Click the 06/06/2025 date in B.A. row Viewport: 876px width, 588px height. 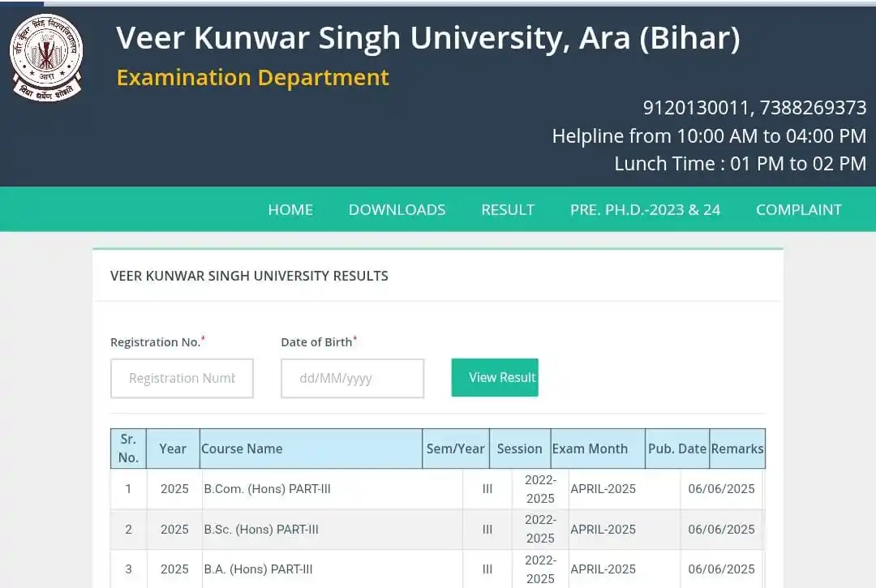click(721, 569)
